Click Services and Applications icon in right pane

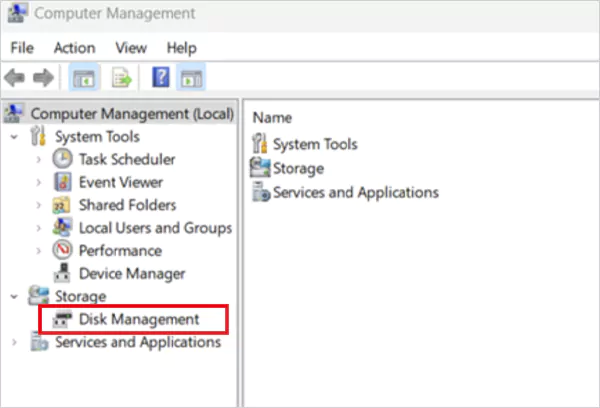pos(261,192)
